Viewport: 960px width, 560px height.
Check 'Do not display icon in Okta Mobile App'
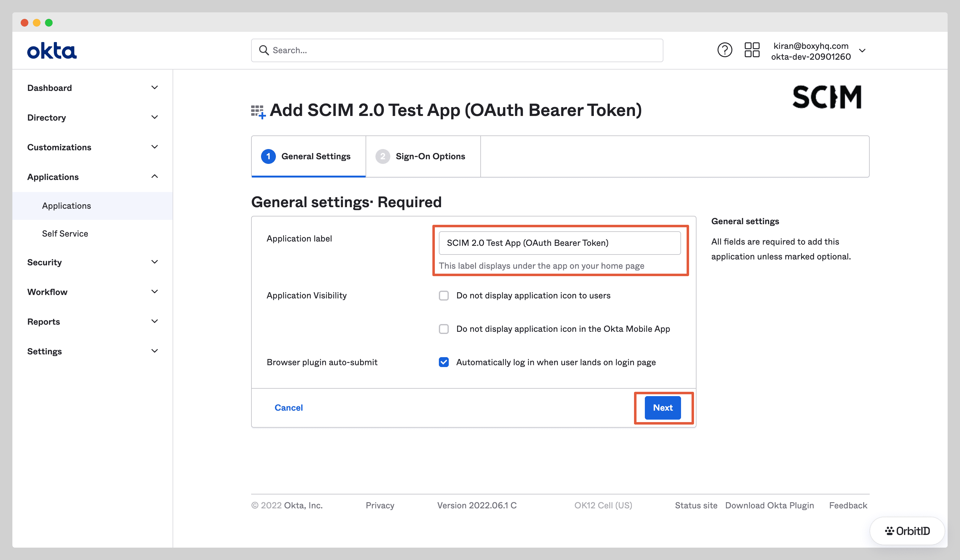pyautogui.click(x=444, y=329)
